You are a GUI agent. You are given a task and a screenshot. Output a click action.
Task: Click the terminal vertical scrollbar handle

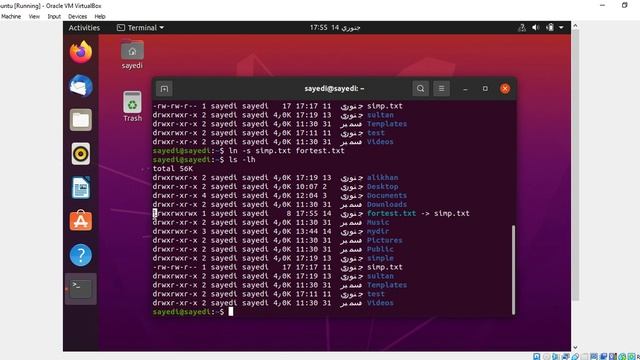coord(513,269)
